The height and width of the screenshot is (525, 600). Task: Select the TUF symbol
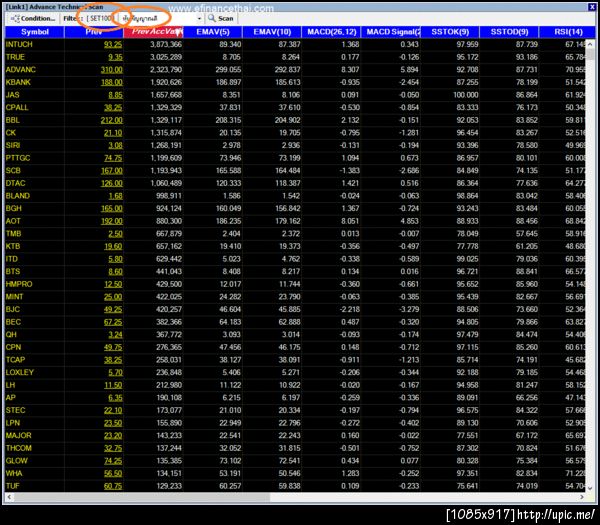(x=12, y=486)
